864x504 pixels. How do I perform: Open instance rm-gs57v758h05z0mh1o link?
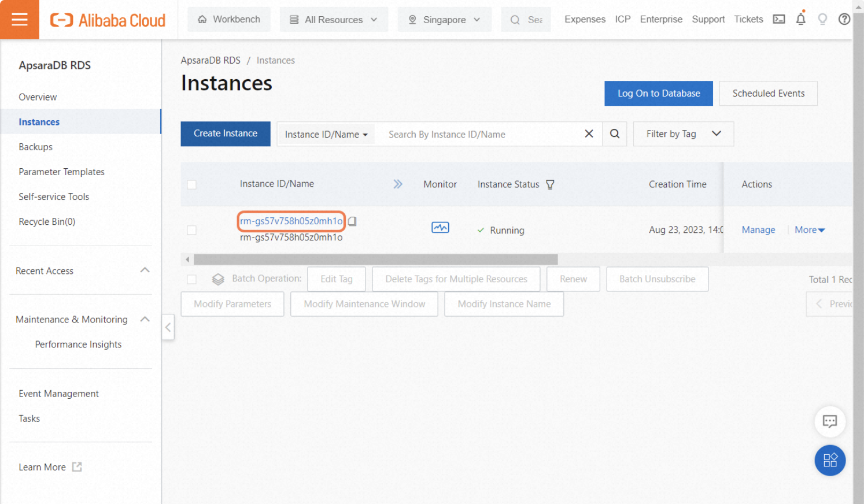(291, 221)
